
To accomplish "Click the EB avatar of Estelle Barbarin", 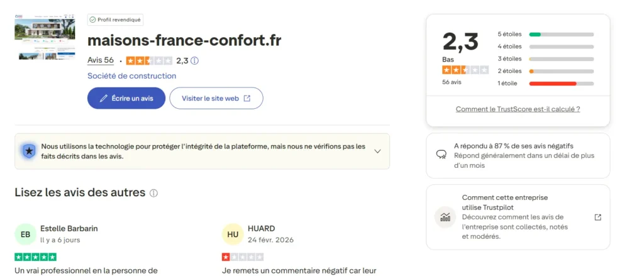I will [x=25, y=234].
